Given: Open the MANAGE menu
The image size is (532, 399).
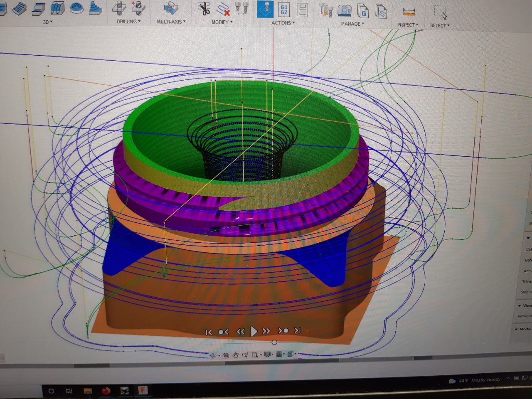Looking at the screenshot, I should tap(352, 24).
